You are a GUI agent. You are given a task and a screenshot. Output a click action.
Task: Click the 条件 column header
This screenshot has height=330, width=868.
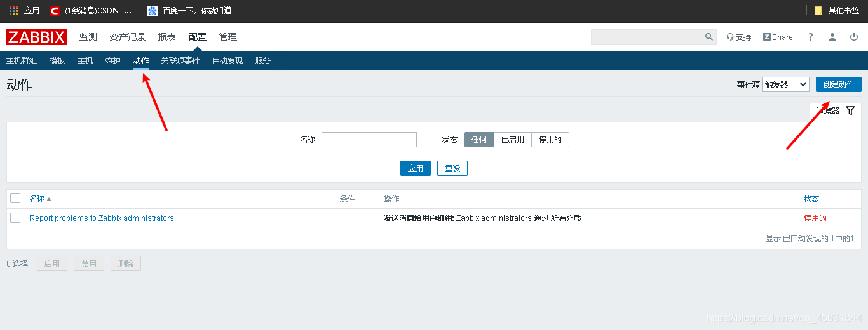pyautogui.click(x=348, y=199)
